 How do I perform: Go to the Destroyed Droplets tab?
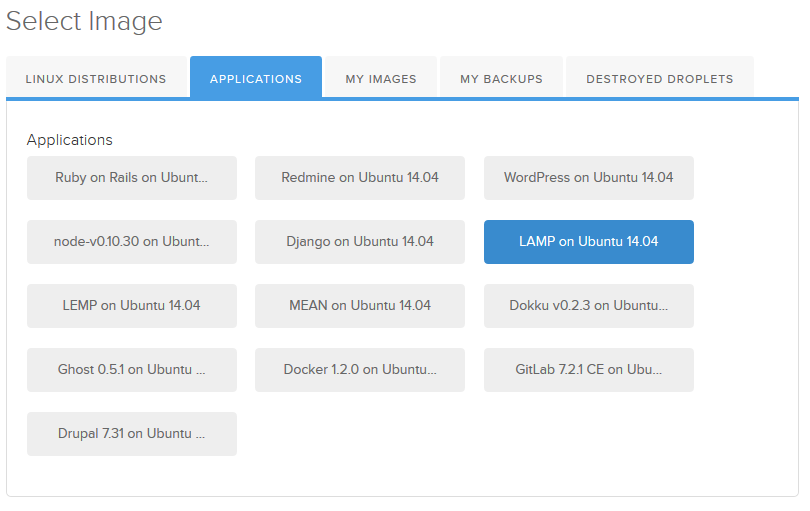pyautogui.click(x=660, y=77)
